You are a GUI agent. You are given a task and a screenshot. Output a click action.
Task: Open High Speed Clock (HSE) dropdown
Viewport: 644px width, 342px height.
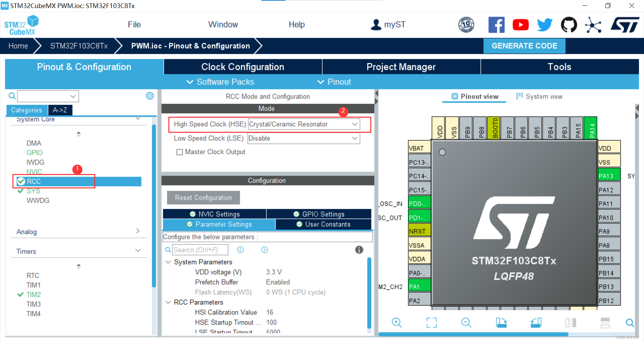[x=304, y=124]
